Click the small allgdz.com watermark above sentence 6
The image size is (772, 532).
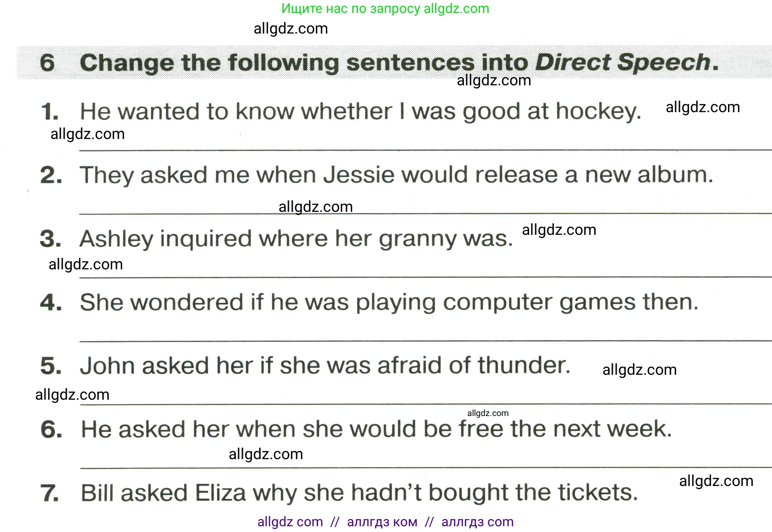click(x=487, y=413)
